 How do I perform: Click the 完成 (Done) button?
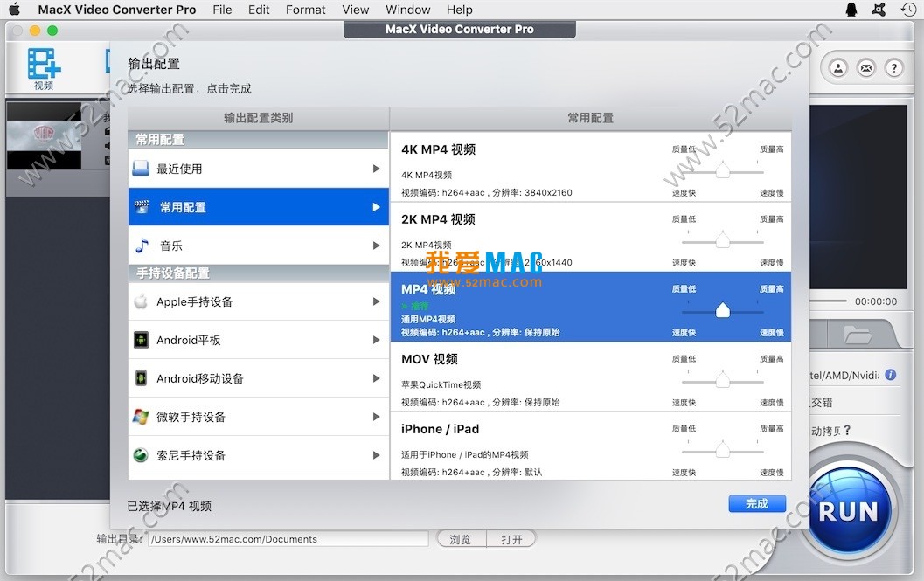[757, 504]
